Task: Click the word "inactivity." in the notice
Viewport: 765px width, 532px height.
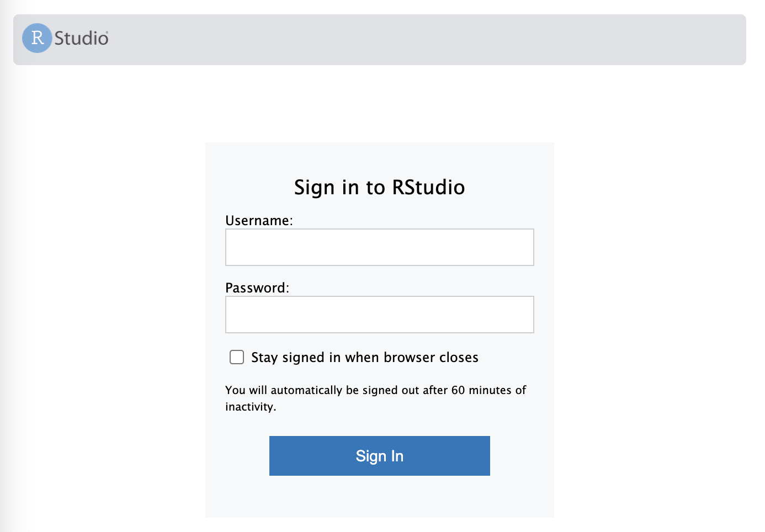Action: point(251,407)
